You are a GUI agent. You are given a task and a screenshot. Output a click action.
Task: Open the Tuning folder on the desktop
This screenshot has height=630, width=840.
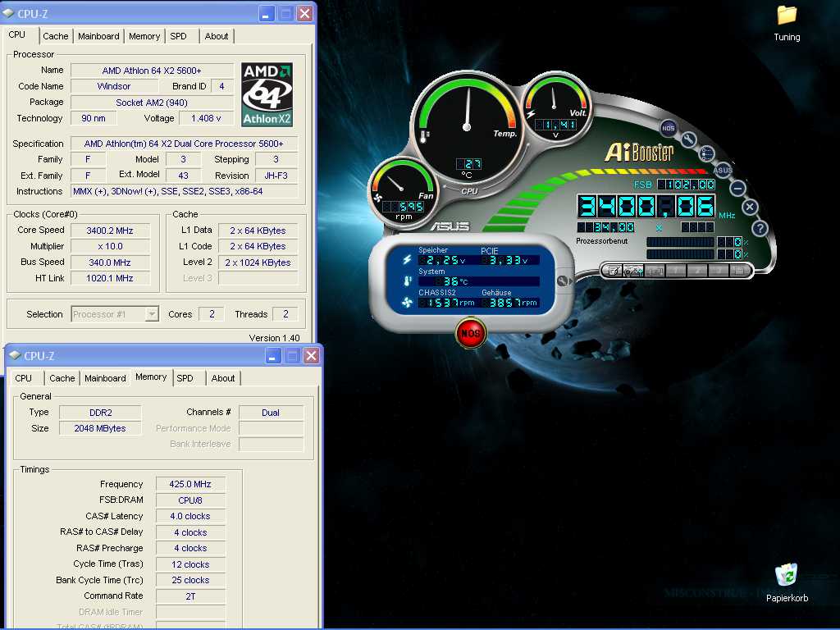point(787,23)
